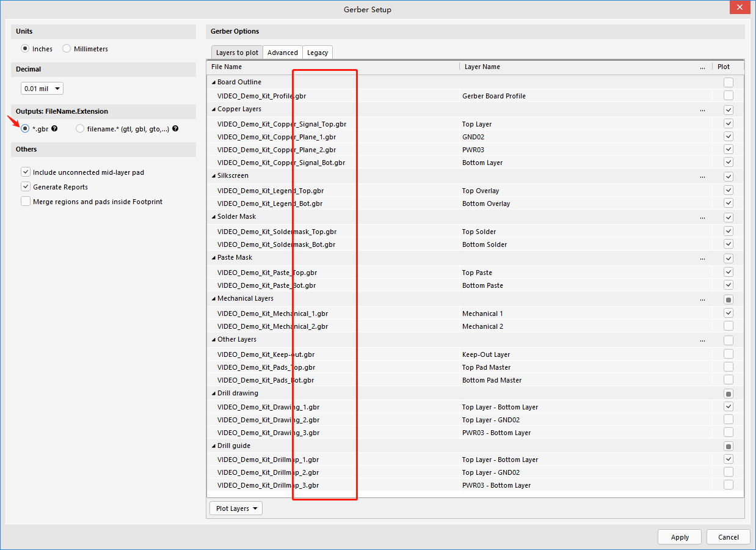Click the help icon beside filename.* option
This screenshot has width=756, height=550.
point(175,129)
